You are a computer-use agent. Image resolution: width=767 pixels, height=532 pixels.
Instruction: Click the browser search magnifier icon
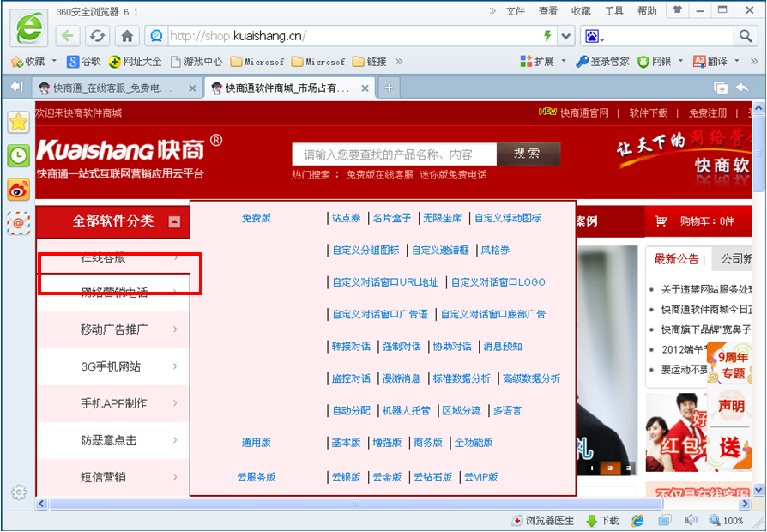(746, 36)
